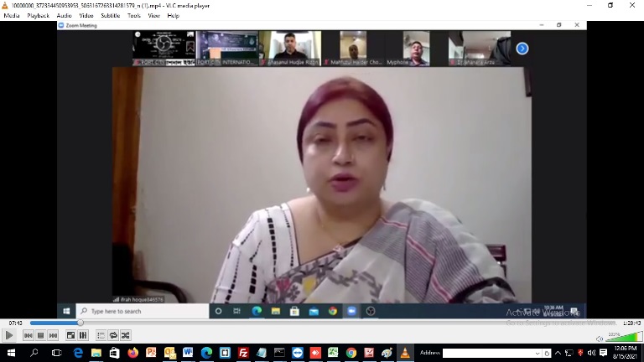
Task: Open Excel from taskbar
Action: click(333, 353)
